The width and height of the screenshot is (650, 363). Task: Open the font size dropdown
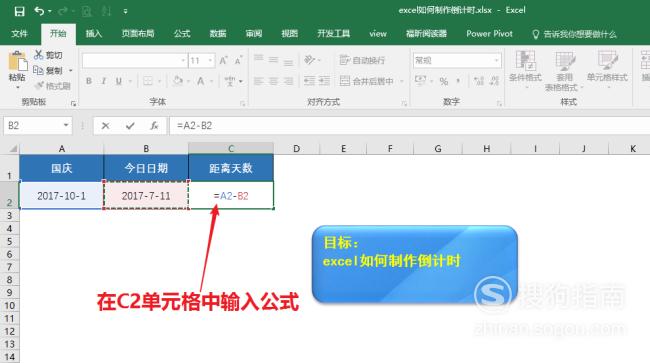211,61
